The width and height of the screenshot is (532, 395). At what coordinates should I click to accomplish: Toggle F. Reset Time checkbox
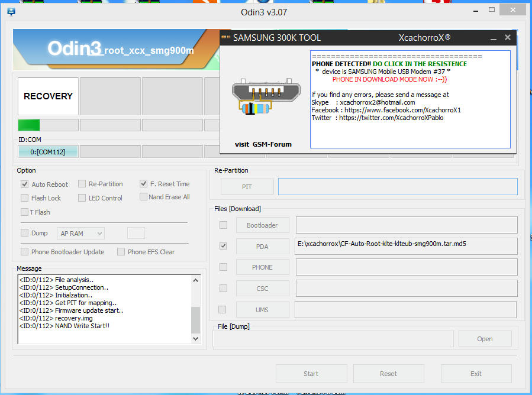pos(143,184)
